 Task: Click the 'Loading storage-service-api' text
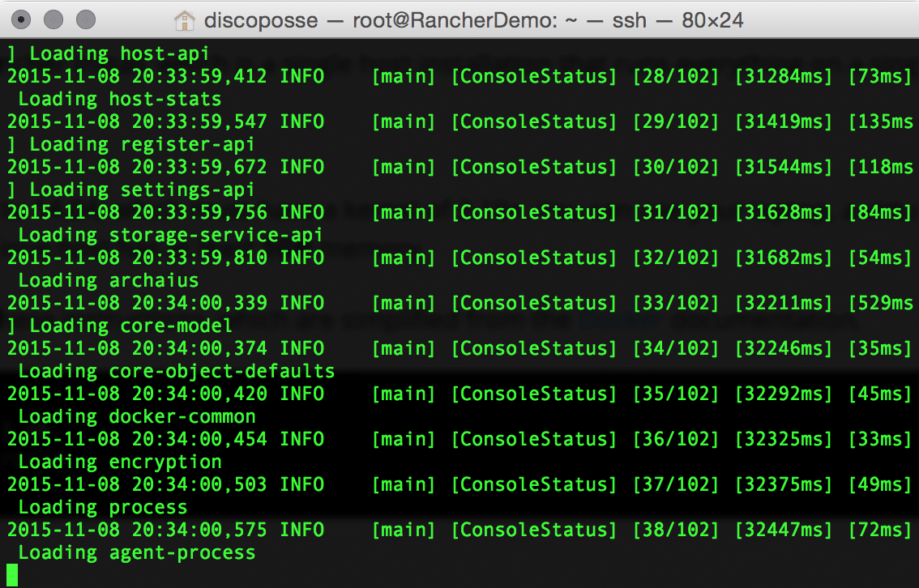point(170,235)
